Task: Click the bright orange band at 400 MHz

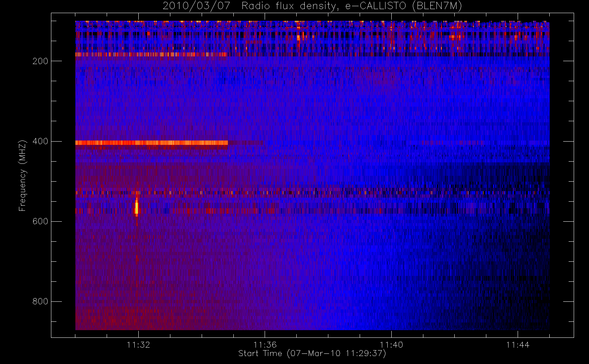Action: click(151, 143)
